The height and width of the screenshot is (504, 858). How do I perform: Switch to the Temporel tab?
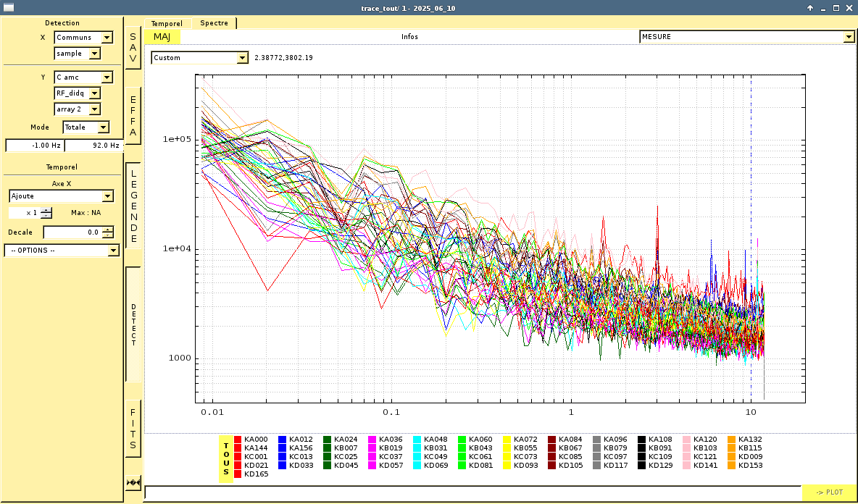[x=167, y=23]
